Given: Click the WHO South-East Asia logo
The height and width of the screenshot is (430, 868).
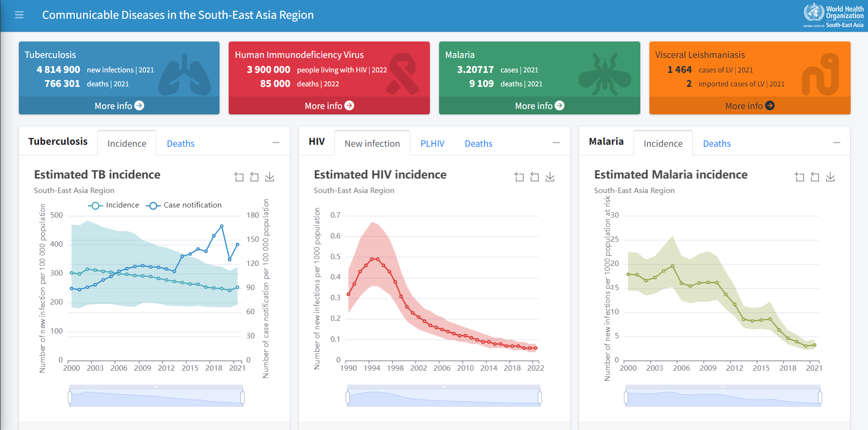Looking at the screenshot, I should 832,14.
